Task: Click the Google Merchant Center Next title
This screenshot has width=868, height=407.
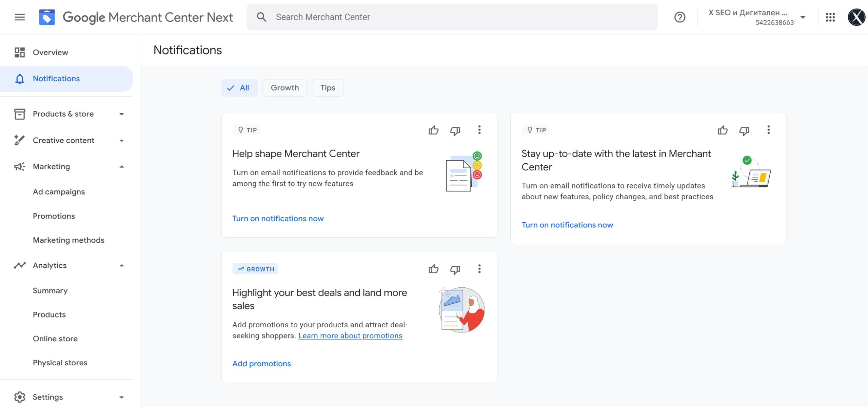Action: (147, 17)
